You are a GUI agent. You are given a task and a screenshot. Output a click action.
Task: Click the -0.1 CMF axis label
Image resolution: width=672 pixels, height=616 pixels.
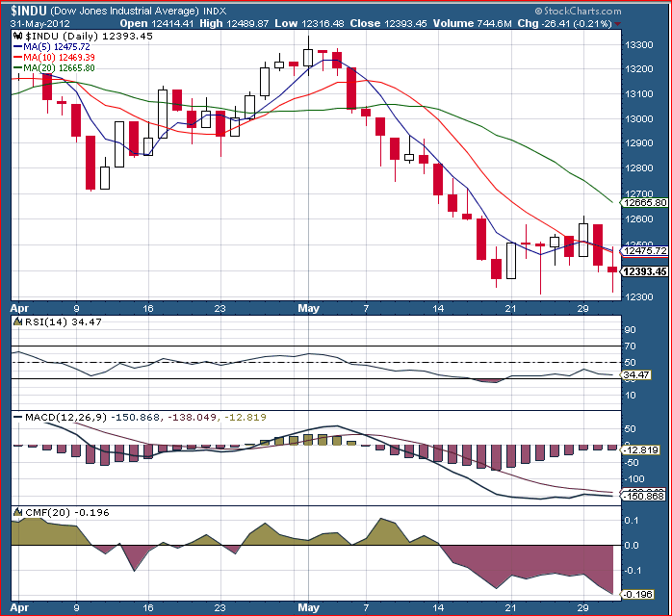point(631,570)
